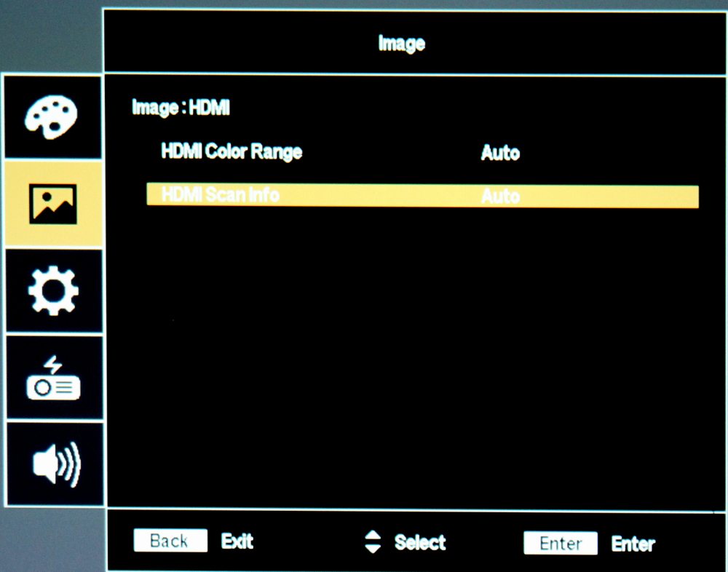Screen dimensions: 728x572
Task: Open the Setup gear icon tab
Action: 54,290
